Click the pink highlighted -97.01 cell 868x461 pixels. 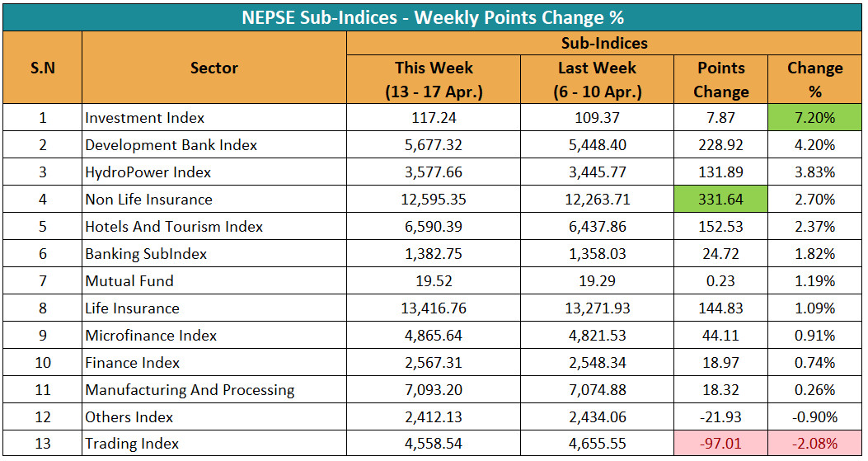720,444
